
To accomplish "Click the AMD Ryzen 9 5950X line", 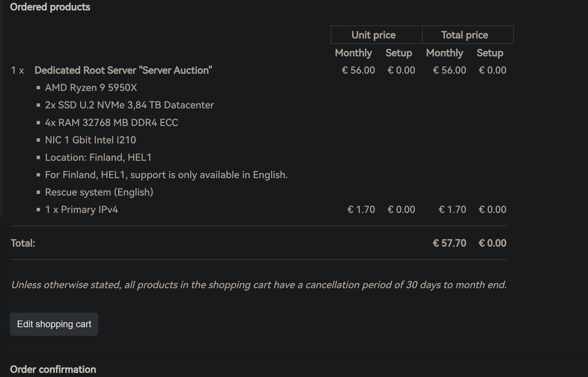I will tap(91, 88).
